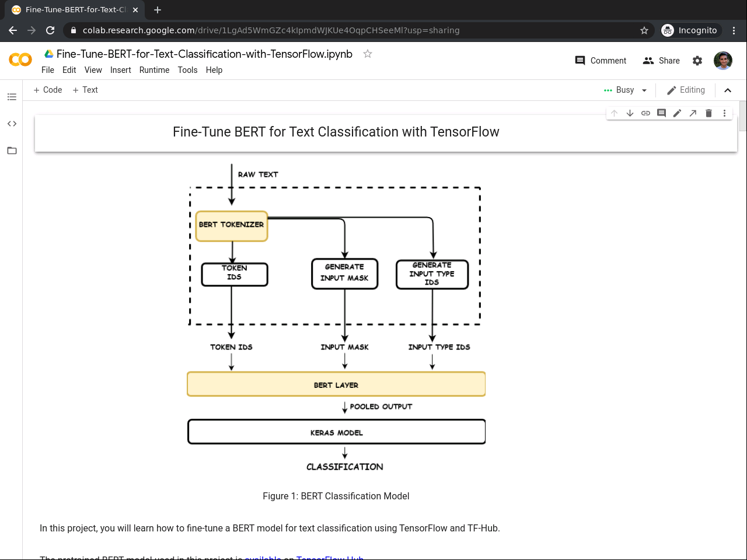The image size is (747, 560).
Task: Expand the runtime connection dropdown arrow
Action: pyautogui.click(x=644, y=90)
